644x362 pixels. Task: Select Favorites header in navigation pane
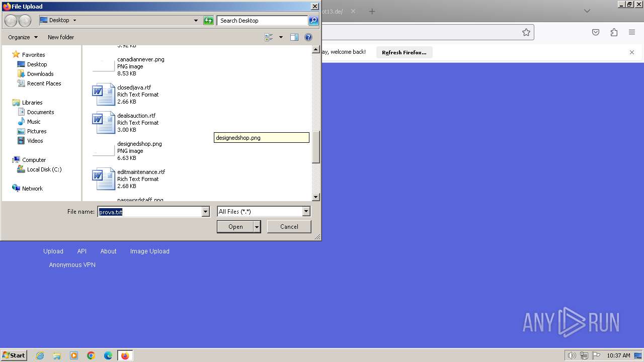click(x=33, y=55)
